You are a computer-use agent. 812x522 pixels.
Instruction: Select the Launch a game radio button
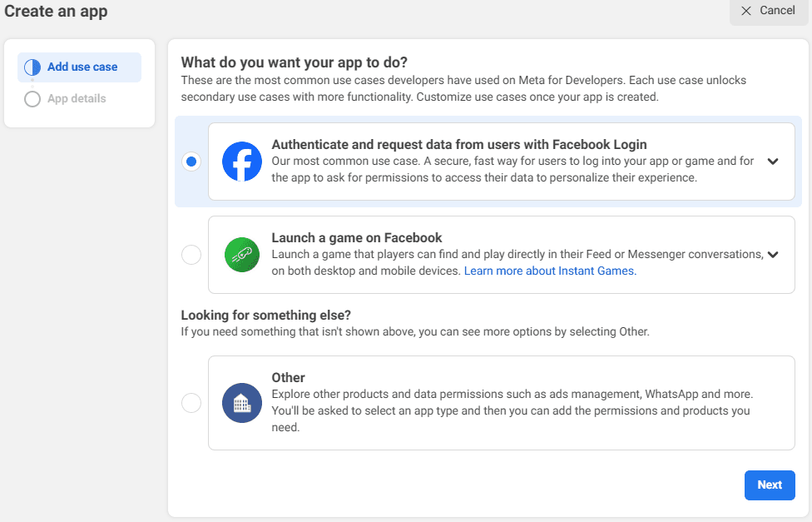pos(191,255)
